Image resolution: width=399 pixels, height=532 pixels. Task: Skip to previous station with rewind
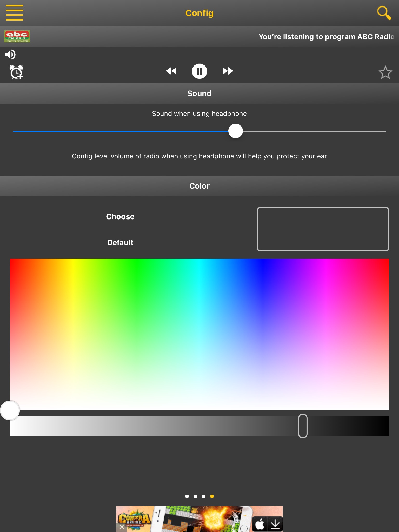coord(171,71)
